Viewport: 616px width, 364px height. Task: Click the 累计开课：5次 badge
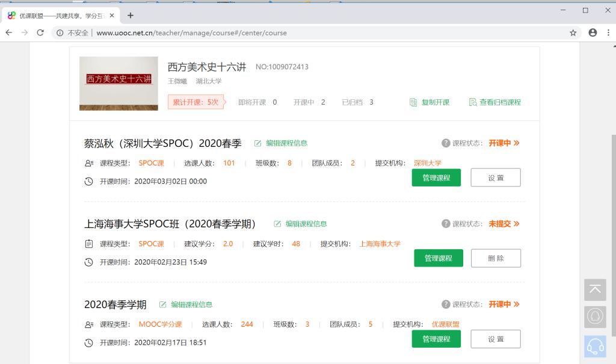[x=196, y=102]
